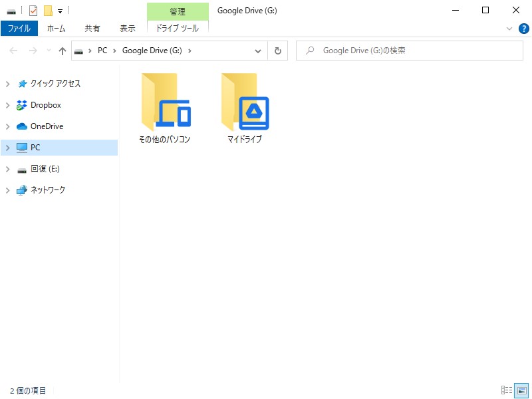Open the customize quick access toolbar dropdown
Image resolution: width=532 pixels, height=399 pixels.
tap(60, 11)
